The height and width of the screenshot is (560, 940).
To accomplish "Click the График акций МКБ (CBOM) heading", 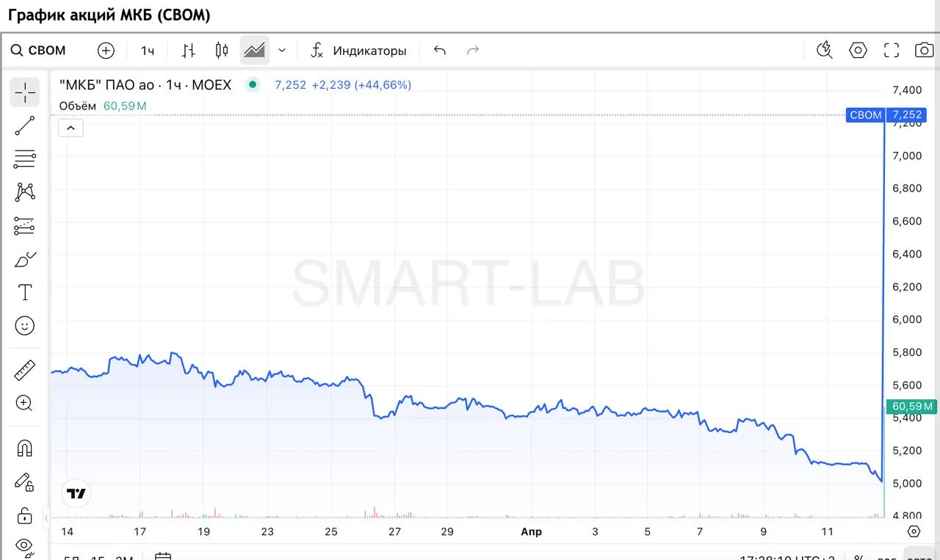I will (109, 15).
